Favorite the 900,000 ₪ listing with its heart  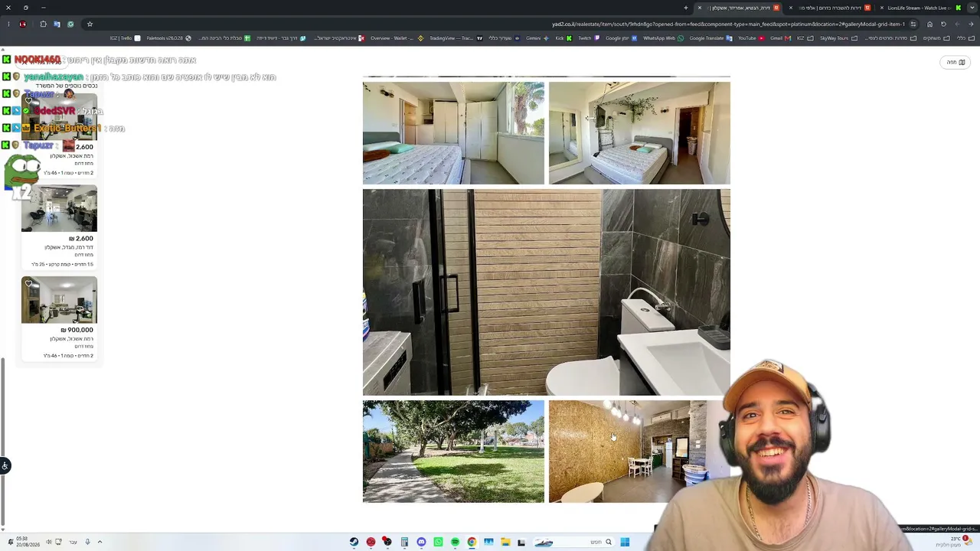[28, 284]
